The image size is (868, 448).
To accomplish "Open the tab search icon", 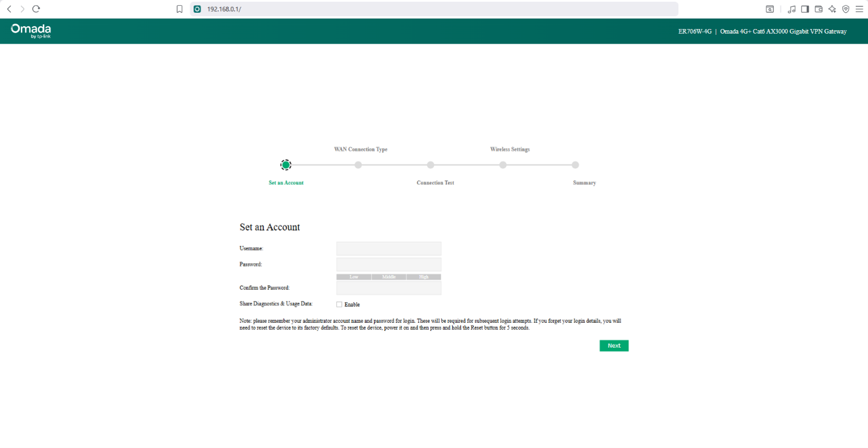I will click(770, 9).
